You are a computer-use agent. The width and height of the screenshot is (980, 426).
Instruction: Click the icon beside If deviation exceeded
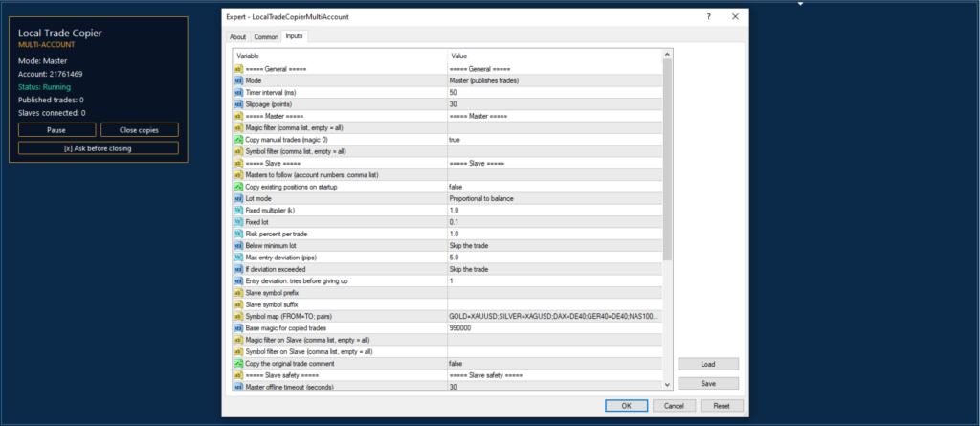click(238, 269)
